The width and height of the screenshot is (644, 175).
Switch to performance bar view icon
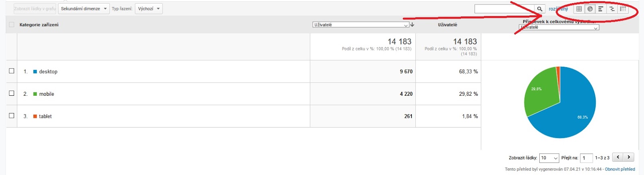(x=601, y=9)
